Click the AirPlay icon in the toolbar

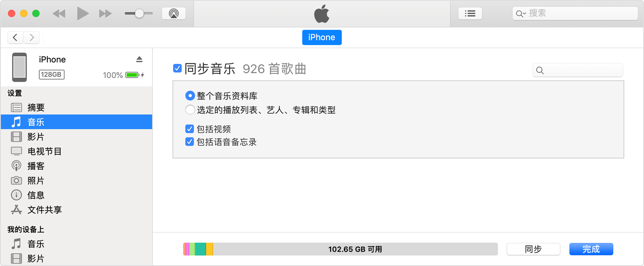tap(173, 13)
